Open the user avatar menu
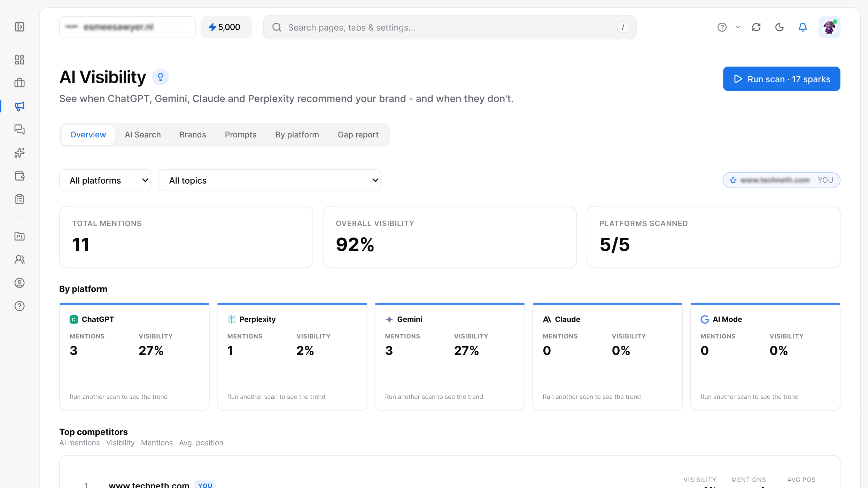 829,27
